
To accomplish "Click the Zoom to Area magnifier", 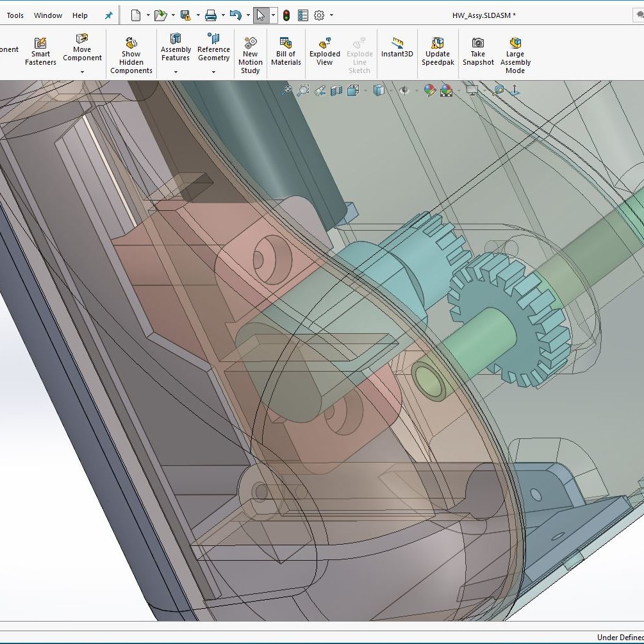I will 303,90.
